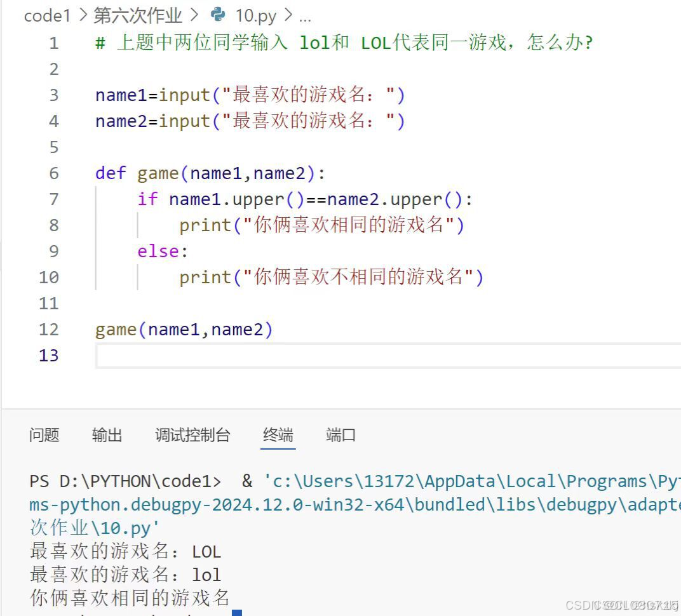Click the comment text on line 1
This screenshot has width=681, height=616.
[x=344, y=43]
